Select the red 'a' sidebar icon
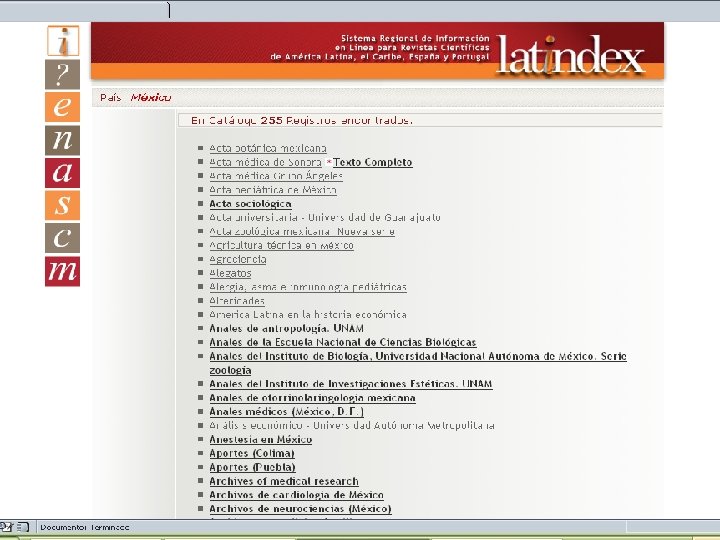Viewport: 720px width, 540px height. tap(62, 173)
